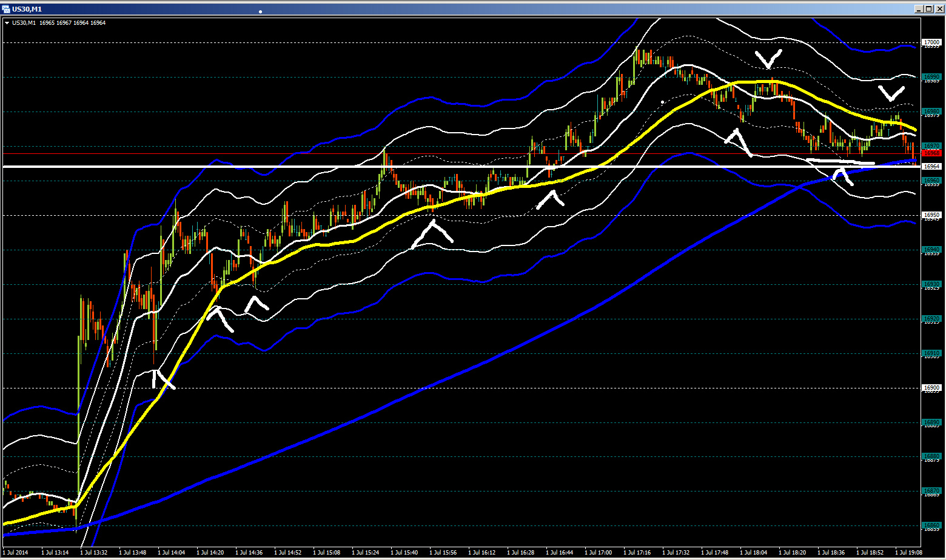The width and height of the screenshot is (946, 560).
Task: Click the 16860 price level label
Action: [x=931, y=525]
